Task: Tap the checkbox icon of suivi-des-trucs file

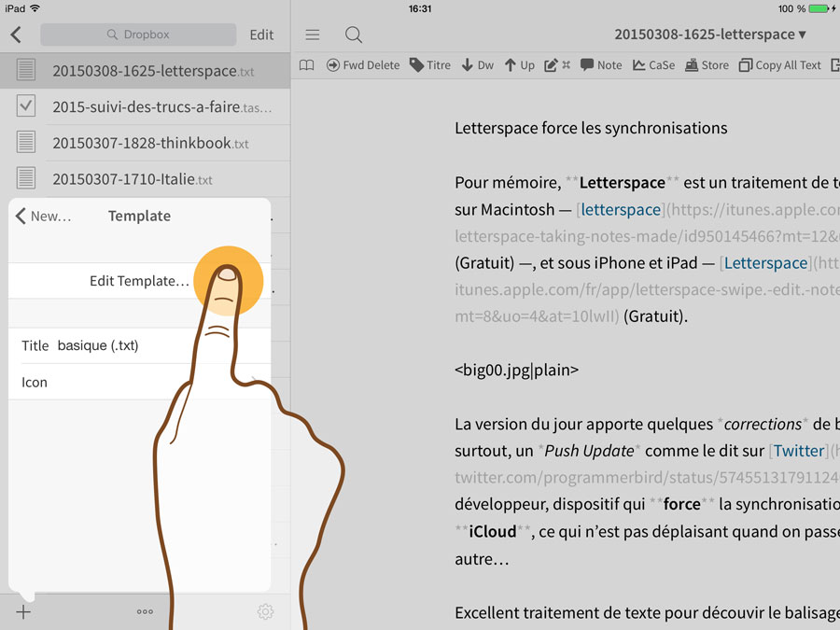Action: [26, 106]
